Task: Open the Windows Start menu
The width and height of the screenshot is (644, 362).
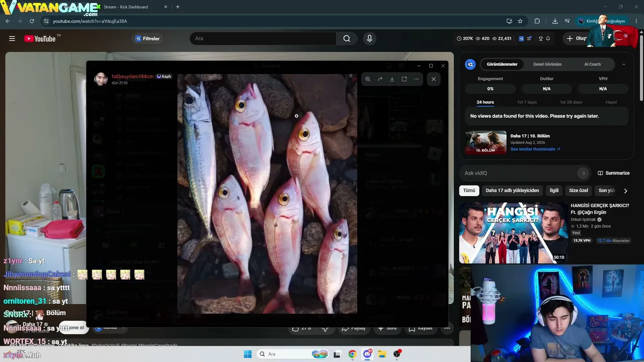Action: 248,354
